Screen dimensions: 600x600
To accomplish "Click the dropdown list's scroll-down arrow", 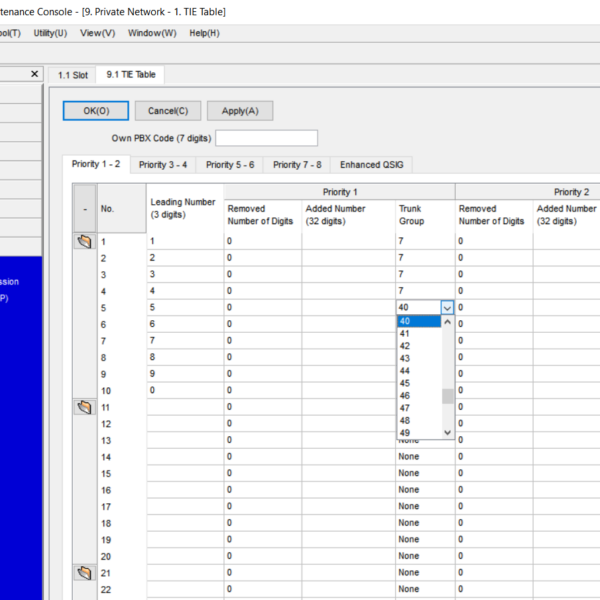I will 447,432.
